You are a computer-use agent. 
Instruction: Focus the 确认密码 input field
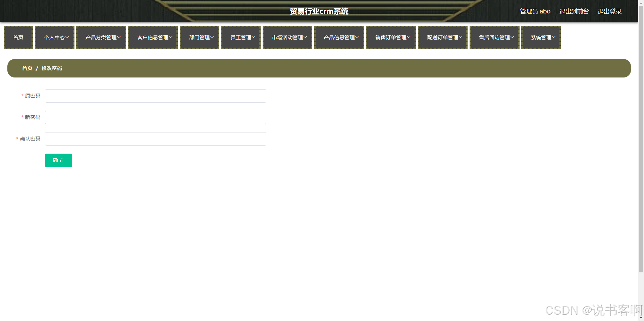[x=156, y=139]
